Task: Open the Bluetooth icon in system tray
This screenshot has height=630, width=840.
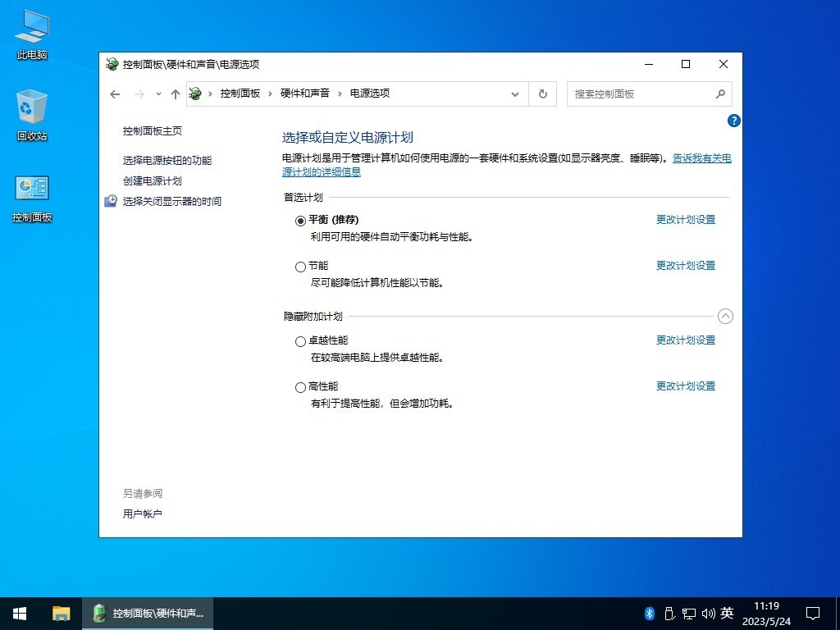Action: point(648,613)
